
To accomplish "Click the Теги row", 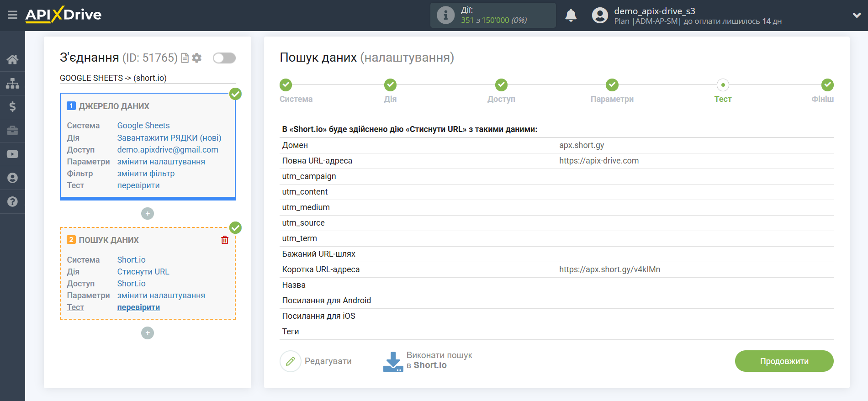I will (x=556, y=332).
